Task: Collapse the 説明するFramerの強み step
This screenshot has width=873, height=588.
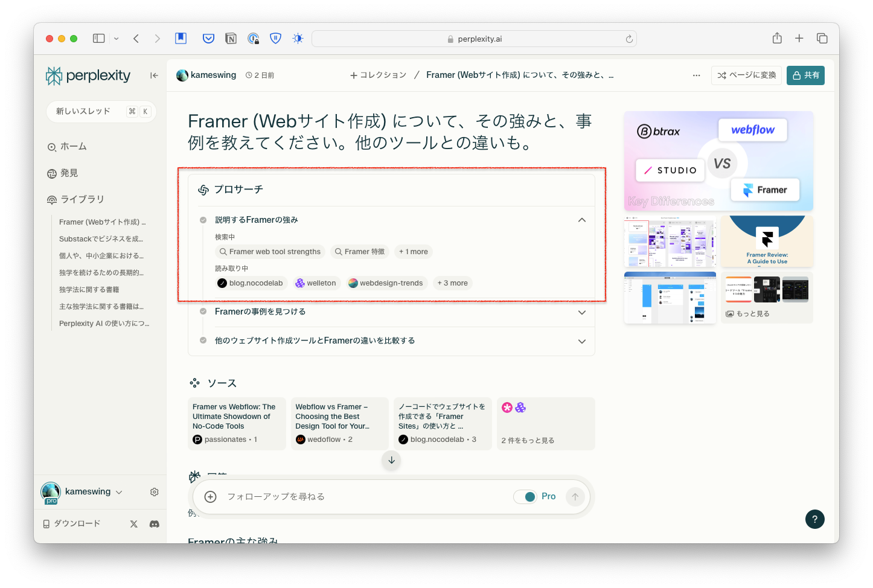Action: (582, 220)
